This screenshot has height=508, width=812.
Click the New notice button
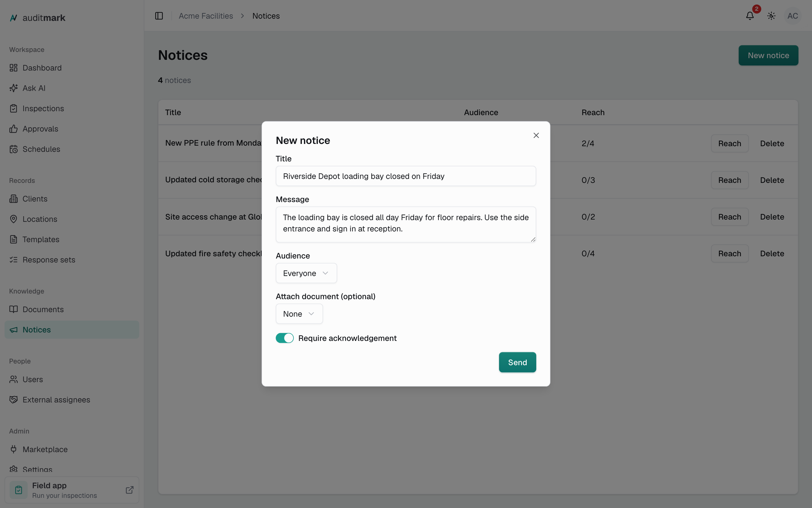pos(768,55)
